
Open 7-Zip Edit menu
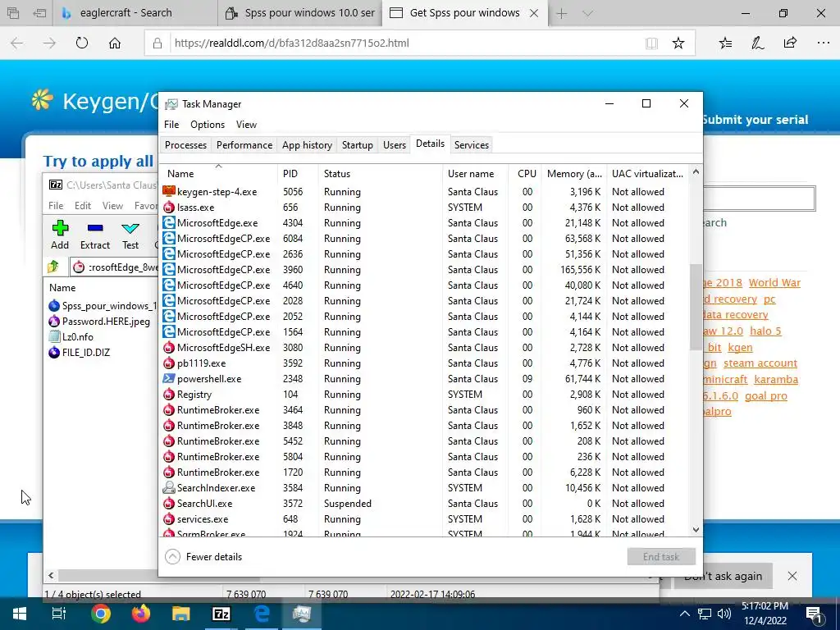point(83,206)
